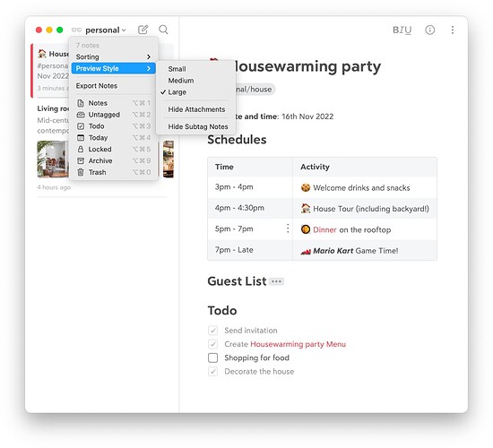Open the living room photo thumbnail

53,159
